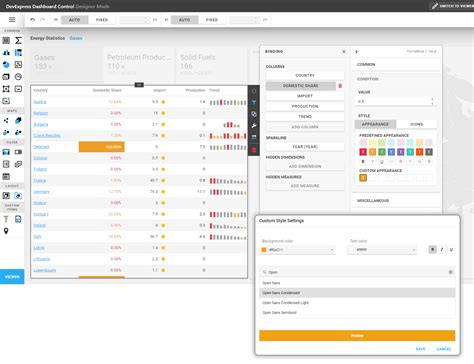Viewport: 474px width, 364px height.
Task: Clear the font search field
Action: 450,272
